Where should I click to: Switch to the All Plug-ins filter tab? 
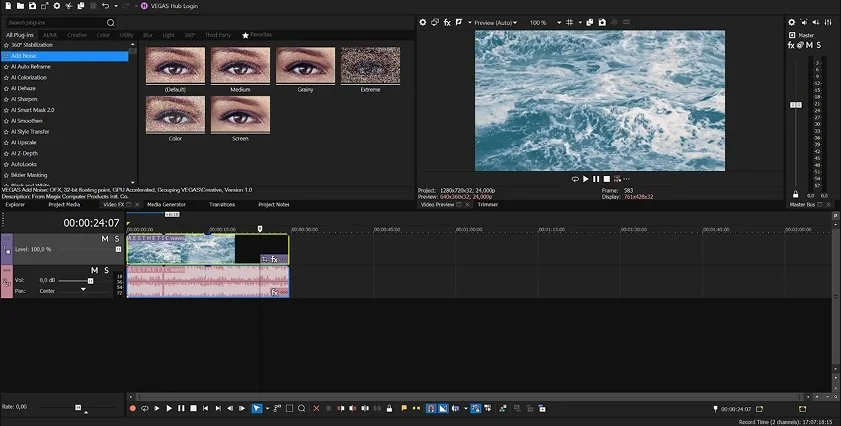pos(20,35)
